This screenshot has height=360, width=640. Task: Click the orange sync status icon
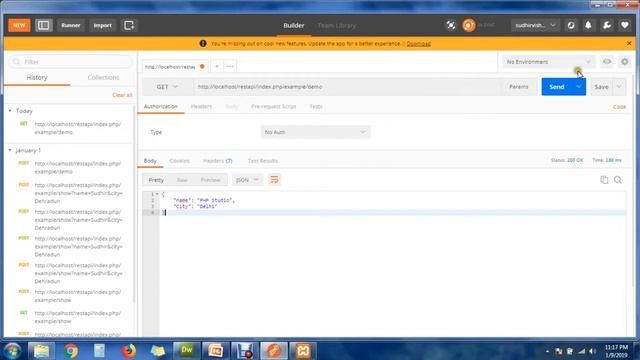[469, 25]
